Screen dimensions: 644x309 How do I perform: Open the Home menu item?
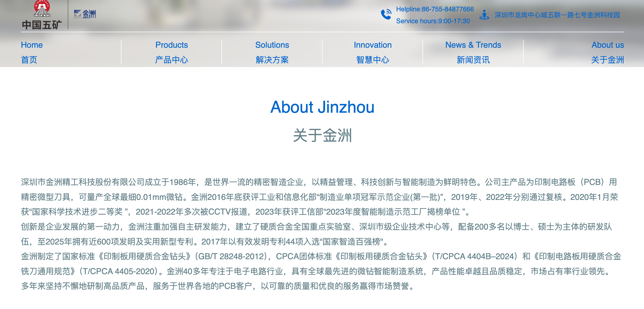point(32,45)
